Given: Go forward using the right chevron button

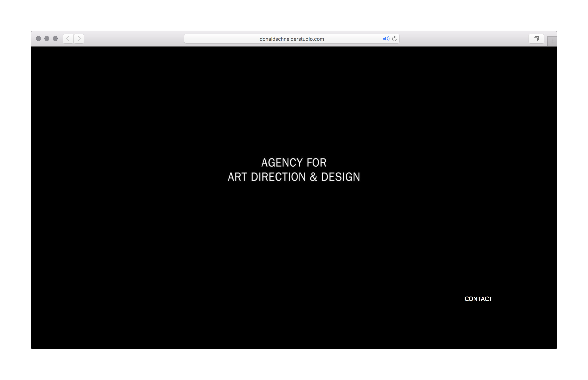Looking at the screenshot, I should click(79, 39).
